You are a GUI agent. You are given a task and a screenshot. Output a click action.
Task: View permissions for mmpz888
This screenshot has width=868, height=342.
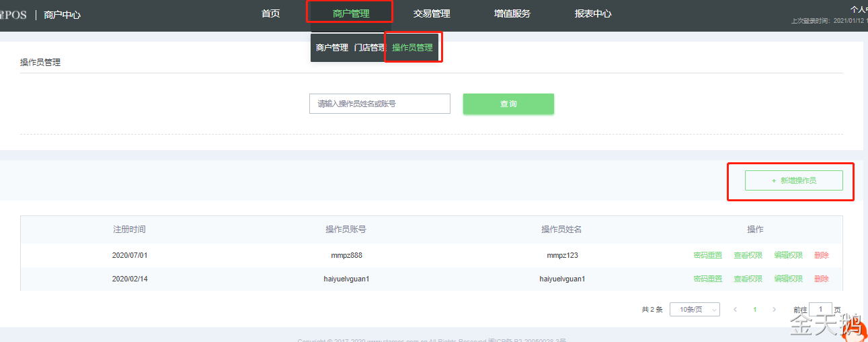[748, 255]
